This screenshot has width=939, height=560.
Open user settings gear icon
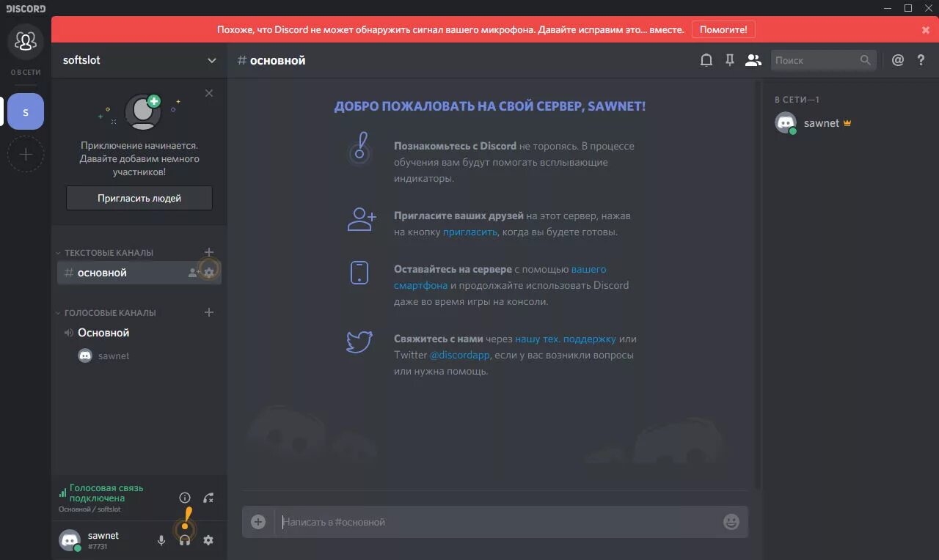point(208,540)
